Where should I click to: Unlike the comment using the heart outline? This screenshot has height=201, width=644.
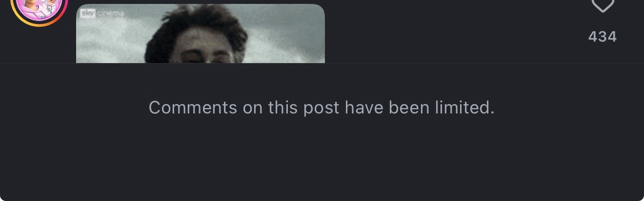click(x=602, y=6)
